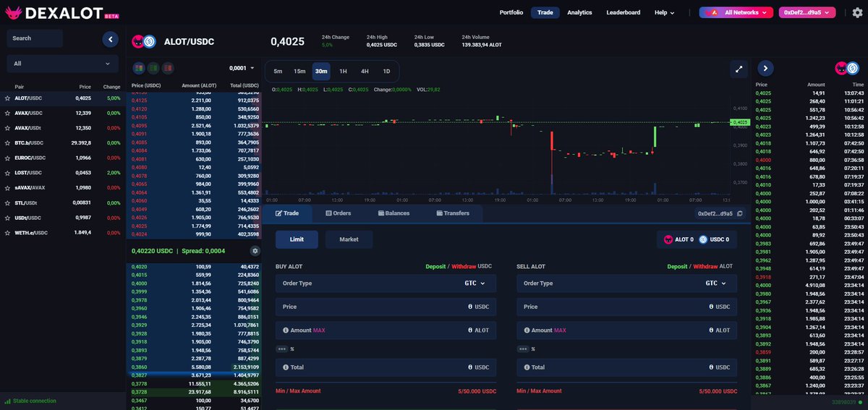This screenshot has width=868, height=410.
Task: Star the WETH.e/USDC pair
Action: click(x=7, y=234)
